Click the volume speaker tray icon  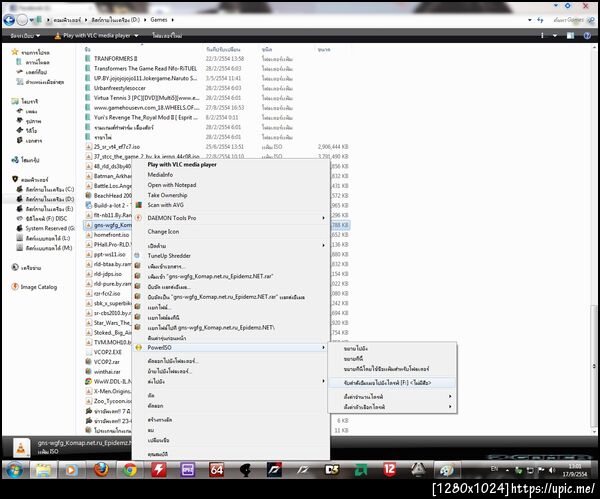point(551,470)
